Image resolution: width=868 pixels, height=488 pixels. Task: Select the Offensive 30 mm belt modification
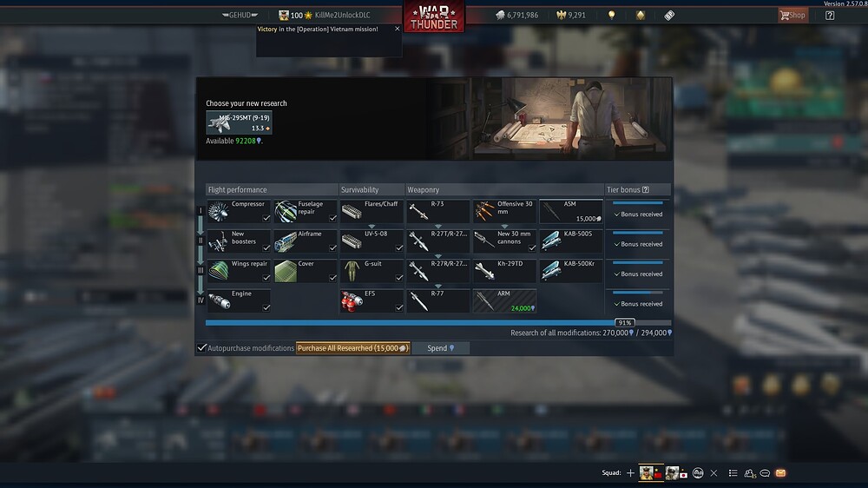(x=504, y=212)
